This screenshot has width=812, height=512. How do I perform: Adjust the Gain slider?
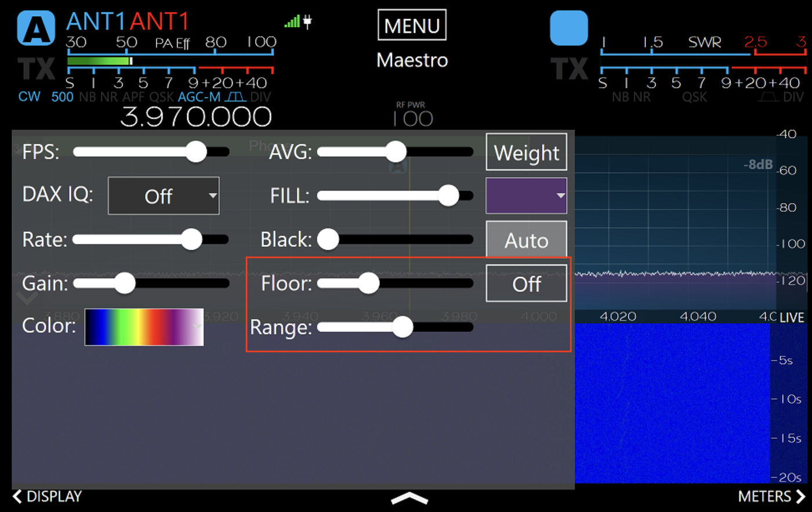[151, 283]
